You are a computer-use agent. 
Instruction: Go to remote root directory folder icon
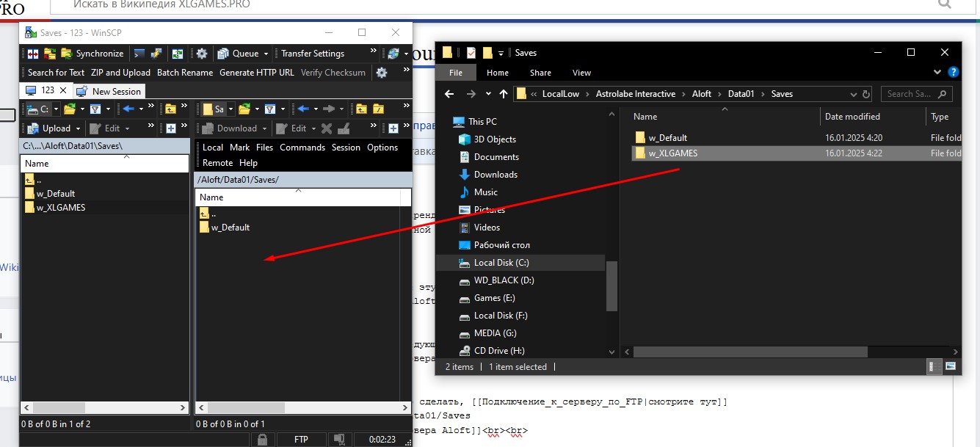pyautogui.click(x=378, y=109)
